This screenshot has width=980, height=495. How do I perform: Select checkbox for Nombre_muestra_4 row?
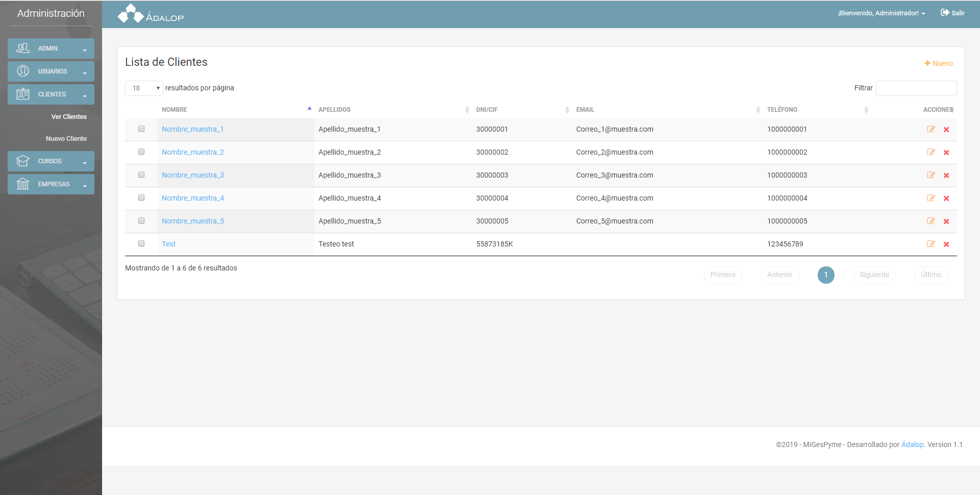point(141,198)
